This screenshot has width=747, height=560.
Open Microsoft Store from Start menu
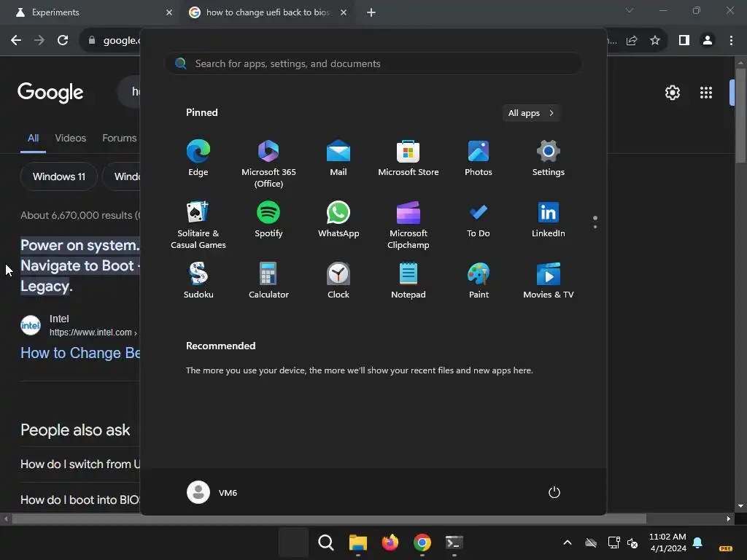click(x=409, y=158)
